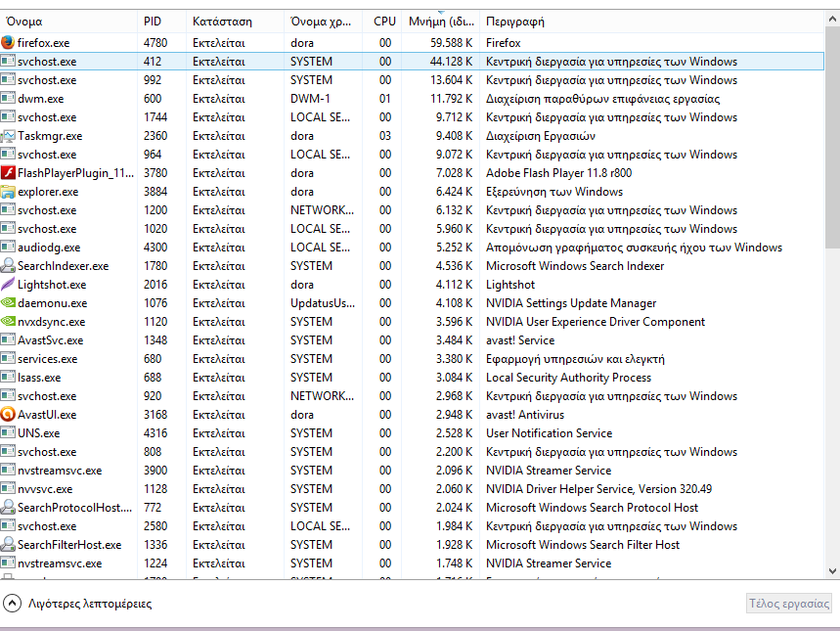Click the services.exe icon
Image resolution: width=840 pixels, height=631 pixels.
[x=8, y=359]
